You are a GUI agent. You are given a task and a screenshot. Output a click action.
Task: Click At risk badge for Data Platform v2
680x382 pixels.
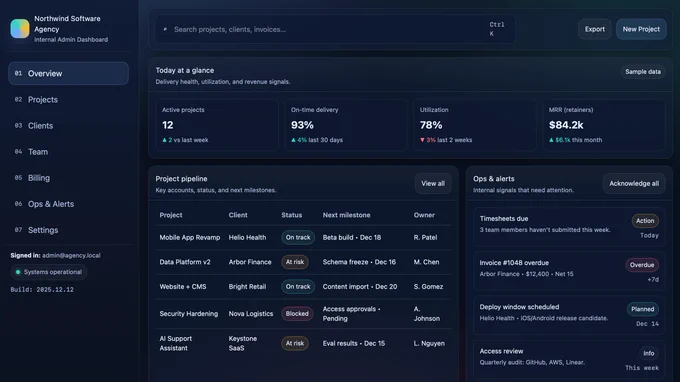click(295, 262)
